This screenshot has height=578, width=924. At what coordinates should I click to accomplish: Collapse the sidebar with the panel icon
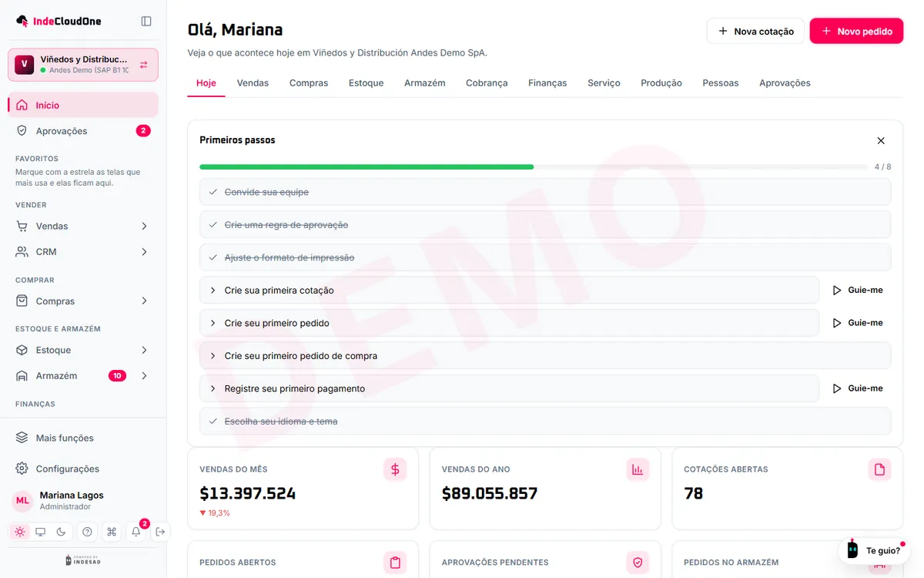click(x=146, y=21)
